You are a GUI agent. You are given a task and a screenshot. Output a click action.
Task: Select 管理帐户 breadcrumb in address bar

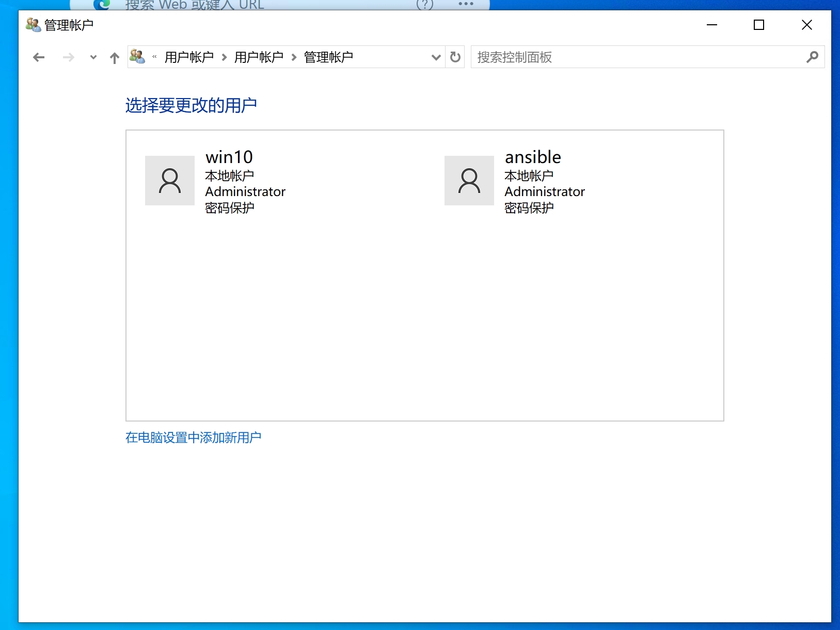pyautogui.click(x=328, y=57)
